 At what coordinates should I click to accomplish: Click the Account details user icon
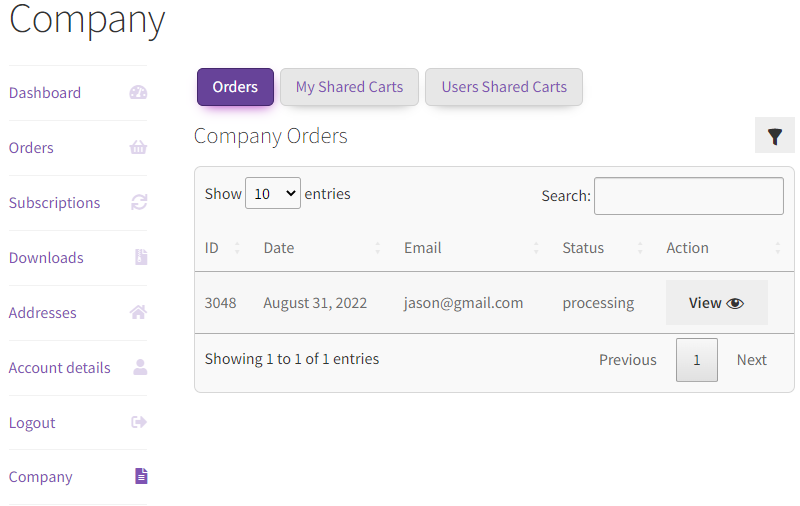(140, 367)
